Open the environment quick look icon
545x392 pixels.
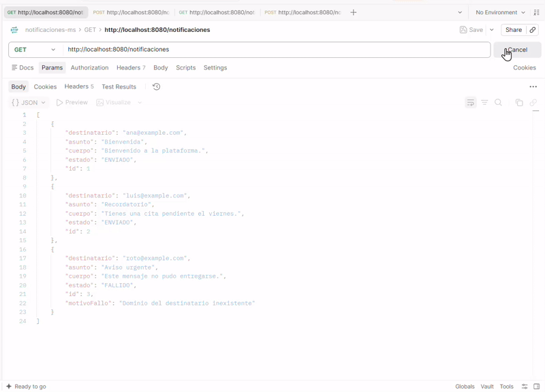537,12
